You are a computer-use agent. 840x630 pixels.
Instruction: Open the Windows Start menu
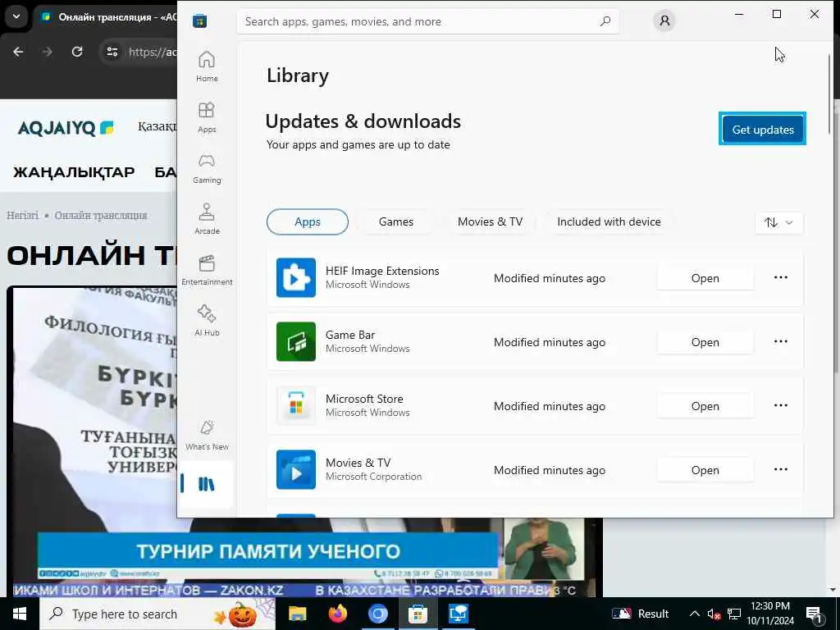point(20,614)
